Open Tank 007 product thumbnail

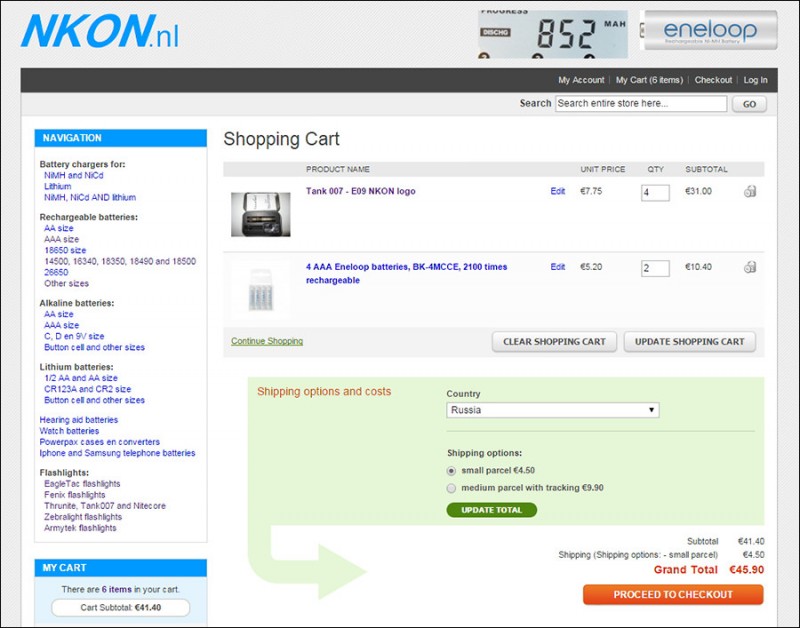261,214
